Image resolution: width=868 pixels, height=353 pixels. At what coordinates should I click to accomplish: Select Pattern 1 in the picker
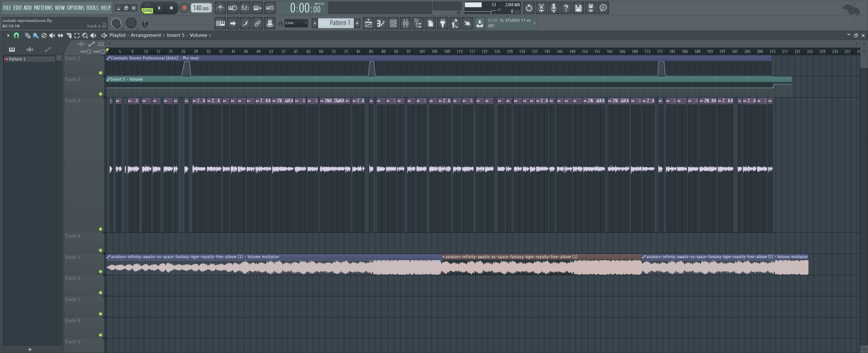click(29, 59)
